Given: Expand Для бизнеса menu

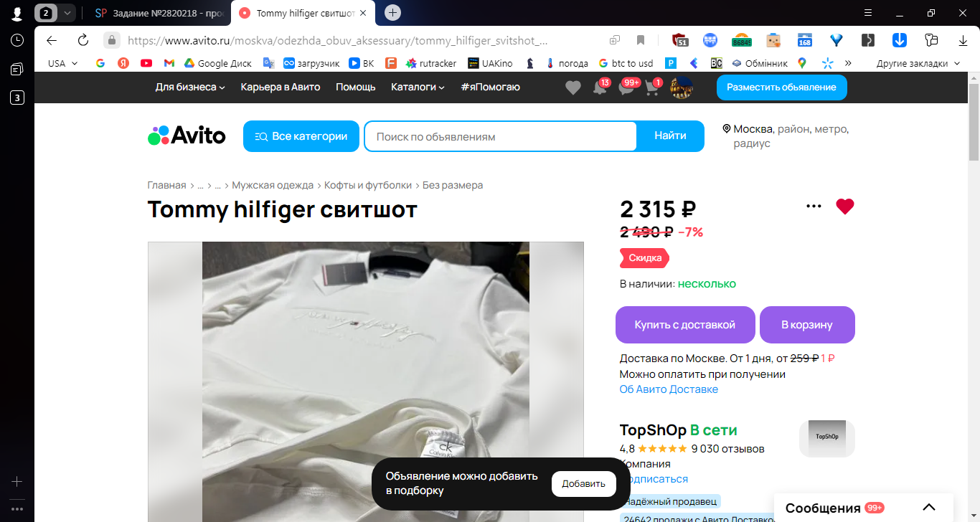Looking at the screenshot, I should coord(190,87).
